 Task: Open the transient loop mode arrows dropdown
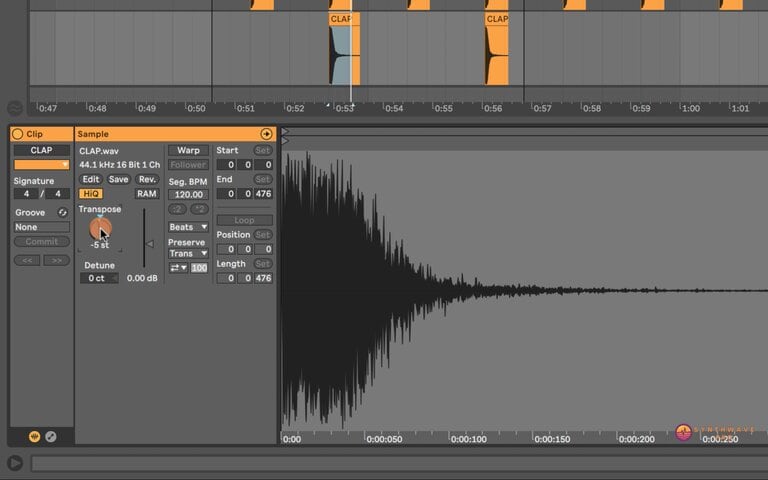coord(178,267)
